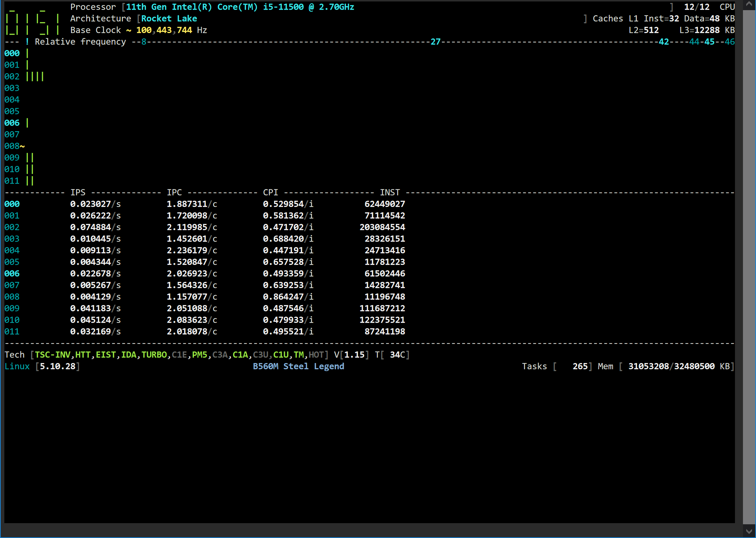Click Relative frequency header label
The image size is (756, 538).
pyautogui.click(x=80, y=42)
